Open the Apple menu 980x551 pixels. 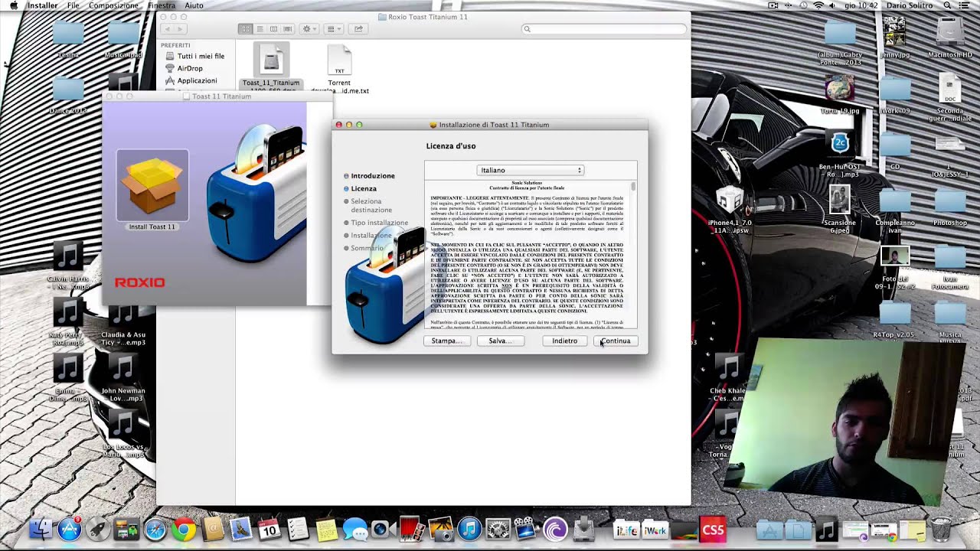point(13,5)
